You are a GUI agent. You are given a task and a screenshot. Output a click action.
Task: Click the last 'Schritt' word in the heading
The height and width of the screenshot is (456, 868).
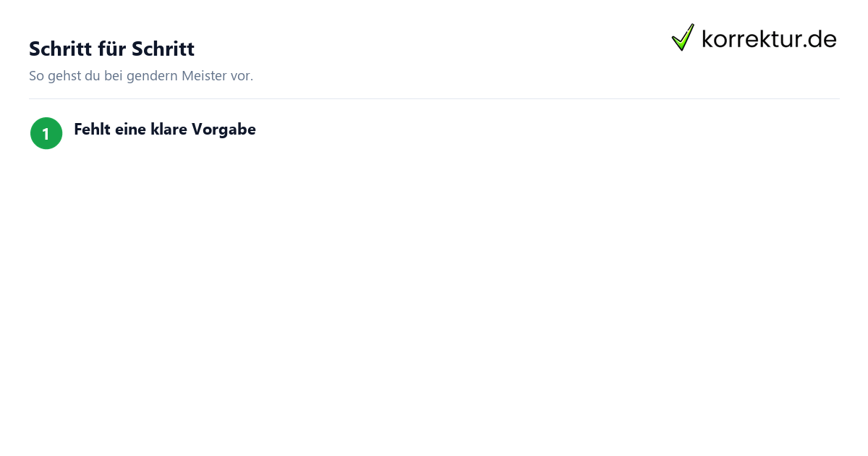click(163, 49)
